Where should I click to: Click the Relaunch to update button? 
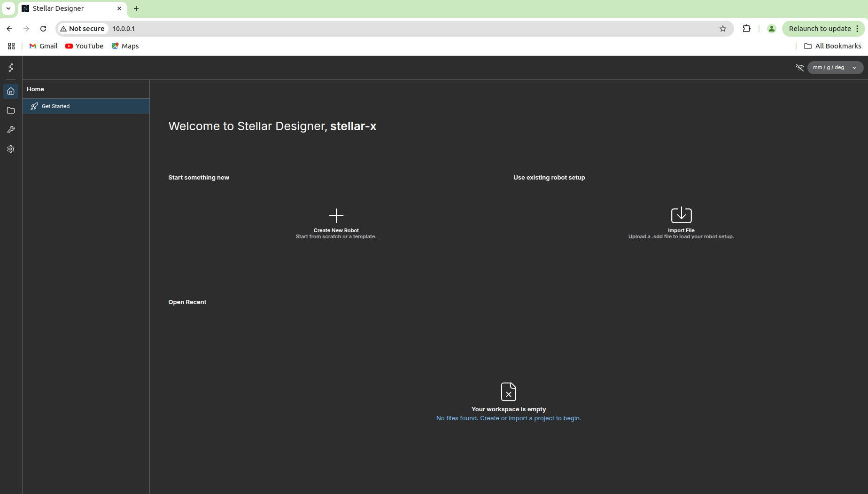point(819,29)
